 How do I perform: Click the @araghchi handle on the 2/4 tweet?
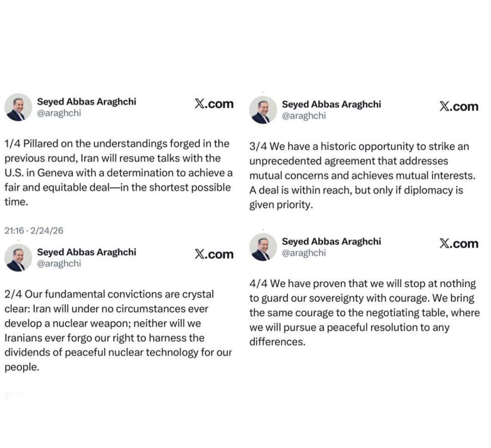point(59,263)
